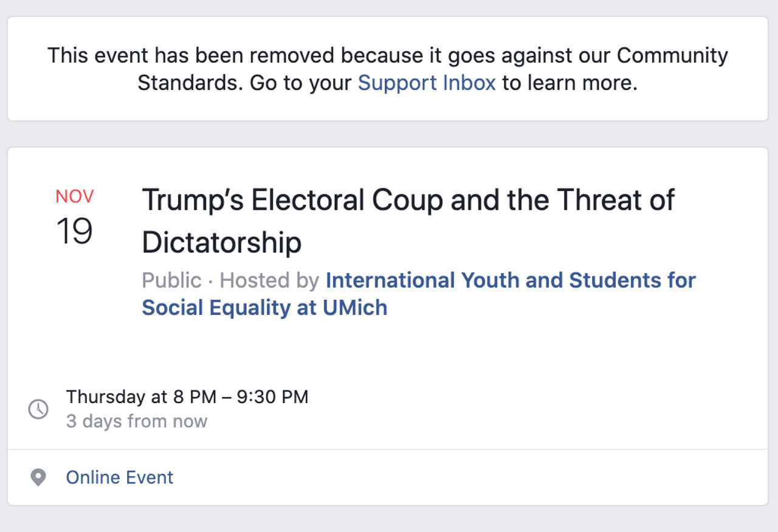Click the "3 days from now" text
The width and height of the screenshot is (778, 532).
click(x=137, y=421)
